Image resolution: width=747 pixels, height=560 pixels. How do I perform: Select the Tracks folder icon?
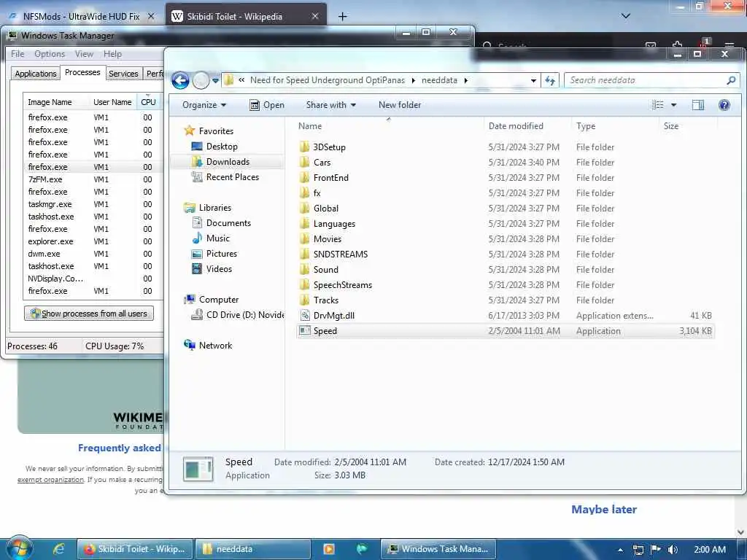click(x=305, y=300)
